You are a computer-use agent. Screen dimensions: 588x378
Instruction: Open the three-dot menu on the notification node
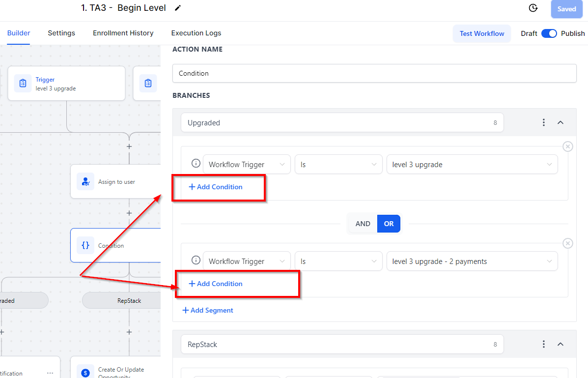tap(50, 373)
